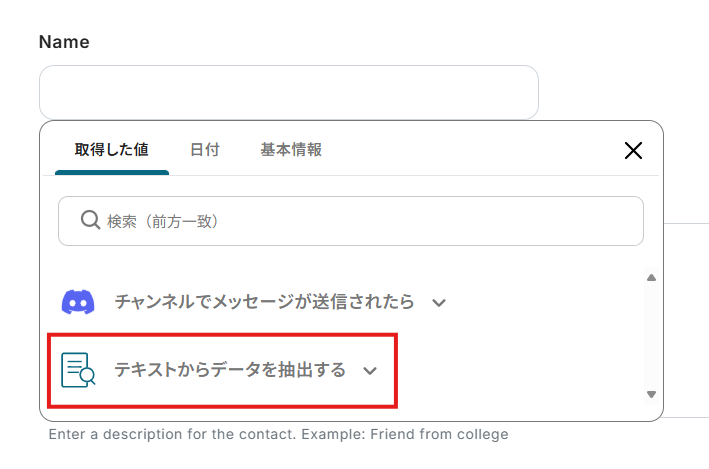Click the scrollbar down arrow
The height and width of the screenshot is (469, 709).
pyautogui.click(x=651, y=395)
